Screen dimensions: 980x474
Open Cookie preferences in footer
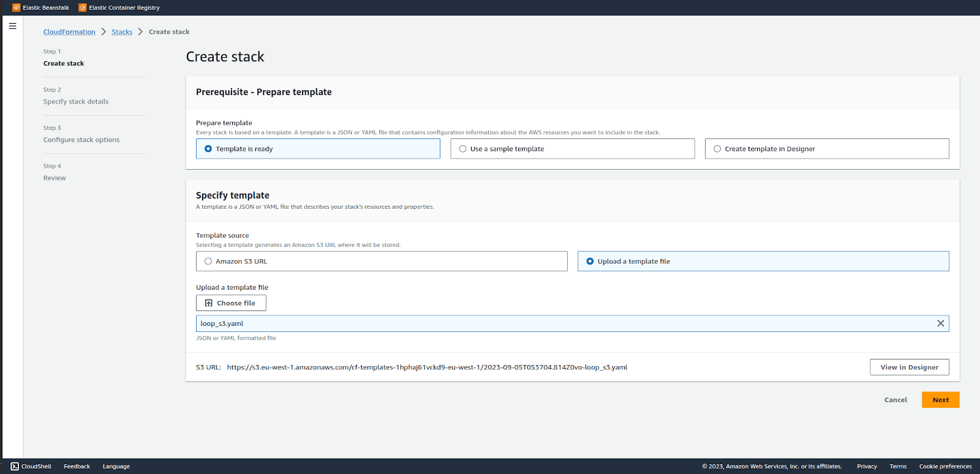point(945,467)
